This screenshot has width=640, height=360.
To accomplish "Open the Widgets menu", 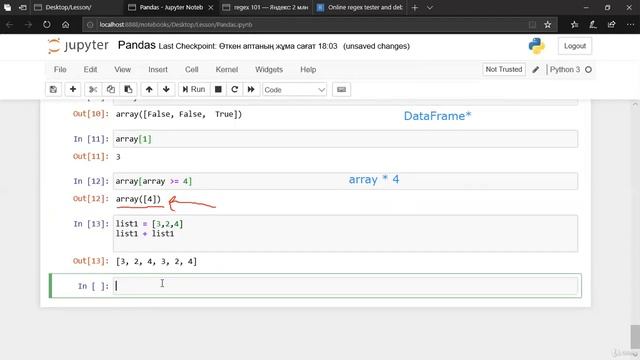I will coord(269,69).
